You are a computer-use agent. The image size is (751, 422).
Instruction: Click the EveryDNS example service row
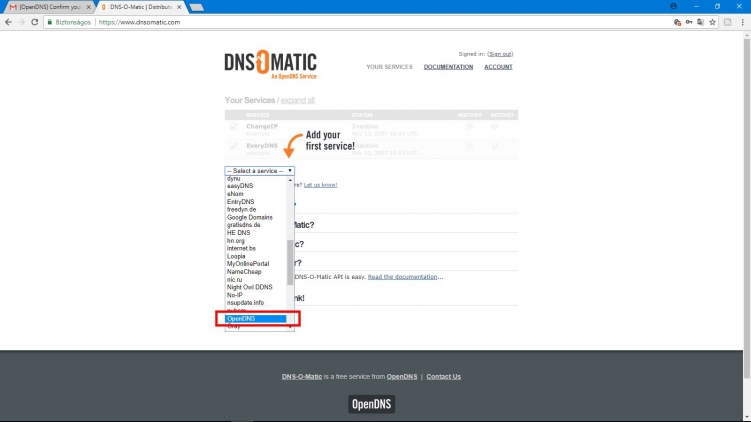(x=371, y=148)
